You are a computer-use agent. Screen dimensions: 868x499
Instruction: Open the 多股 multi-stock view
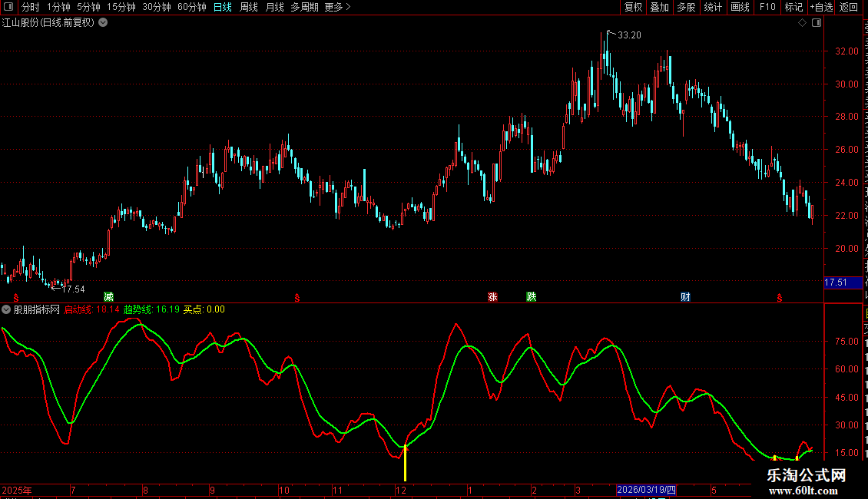(x=687, y=7)
